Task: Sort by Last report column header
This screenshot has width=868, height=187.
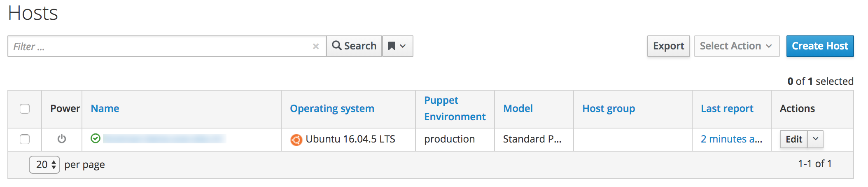Action: tap(727, 109)
